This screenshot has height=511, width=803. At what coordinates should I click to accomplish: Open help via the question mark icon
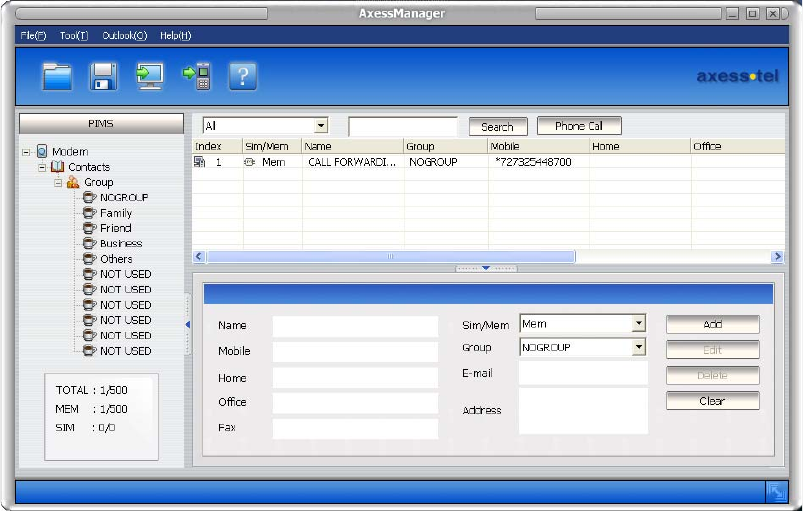(x=243, y=76)
